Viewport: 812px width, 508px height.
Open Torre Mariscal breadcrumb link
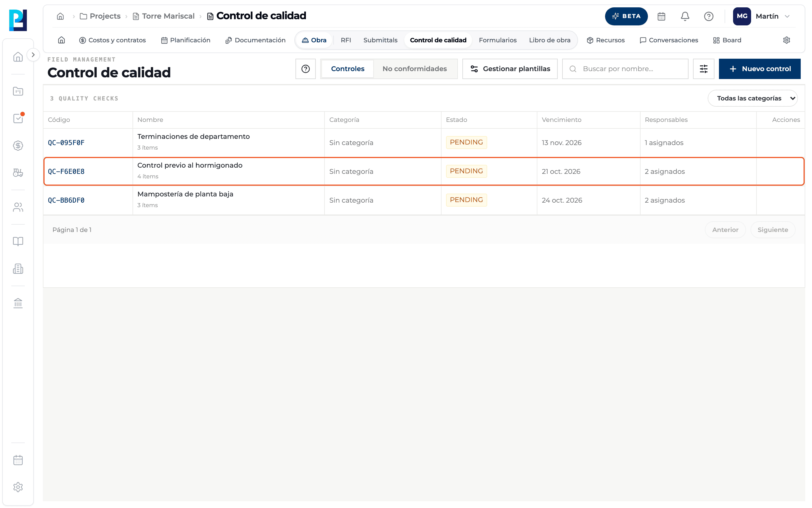(x=164, y=16)
